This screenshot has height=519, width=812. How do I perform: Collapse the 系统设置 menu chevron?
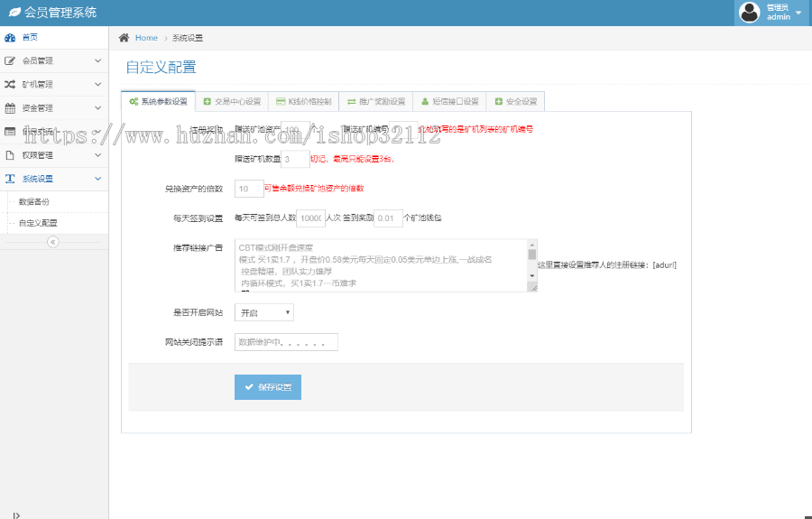(x=97, y=179)
